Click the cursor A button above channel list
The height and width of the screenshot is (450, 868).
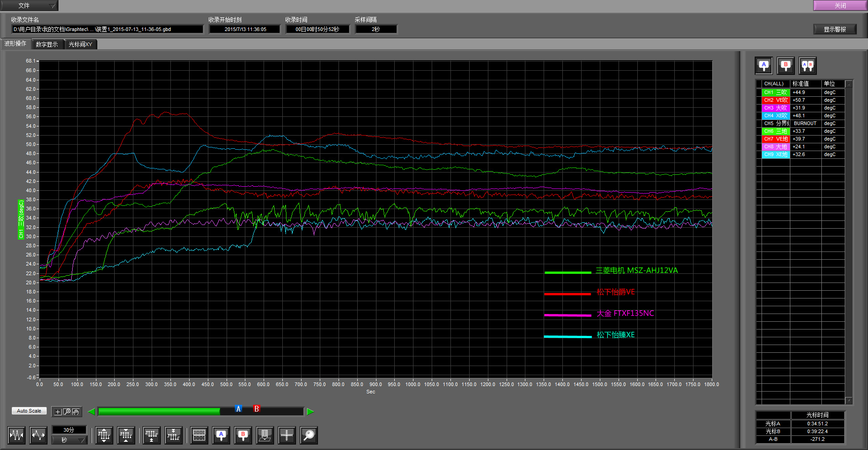click(764, 66)
